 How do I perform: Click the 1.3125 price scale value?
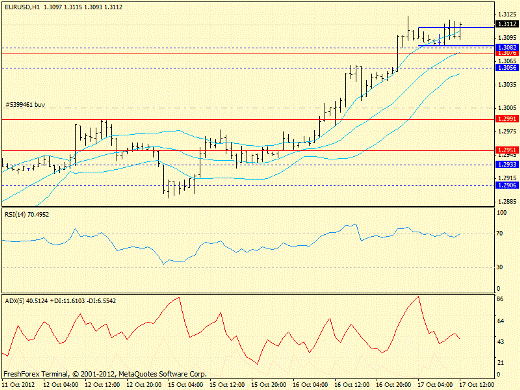pyautogui.click(x=507, y=14)
